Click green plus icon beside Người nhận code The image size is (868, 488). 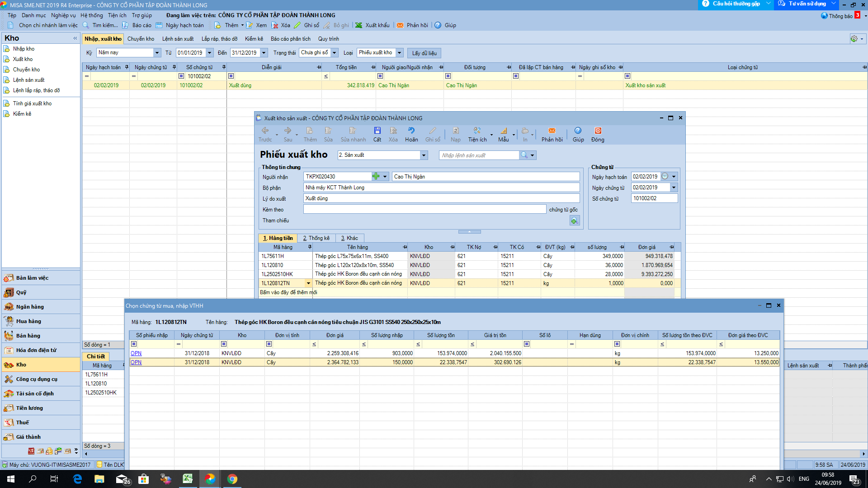point(376,176)
